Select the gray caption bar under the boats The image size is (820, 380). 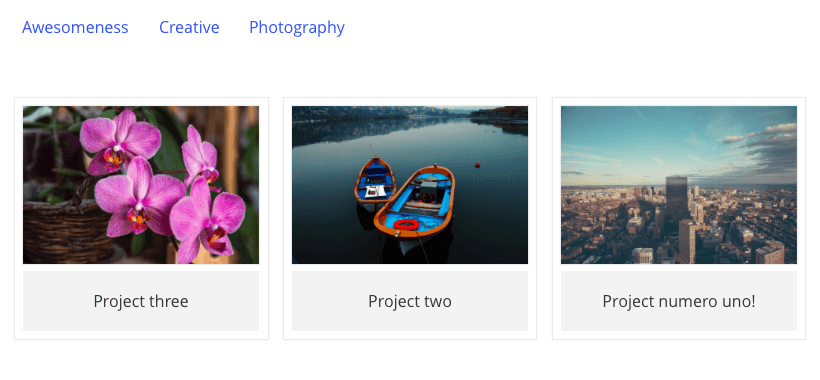tap(409, 301)
